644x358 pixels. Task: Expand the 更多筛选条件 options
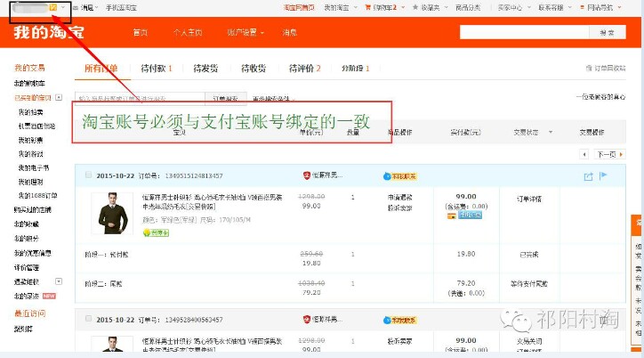tap(274, 99)
